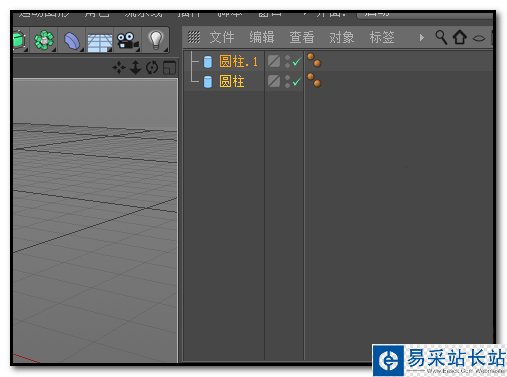Click the viewport rotate navigation icon

pyautogui.click(x=152, y=68)
